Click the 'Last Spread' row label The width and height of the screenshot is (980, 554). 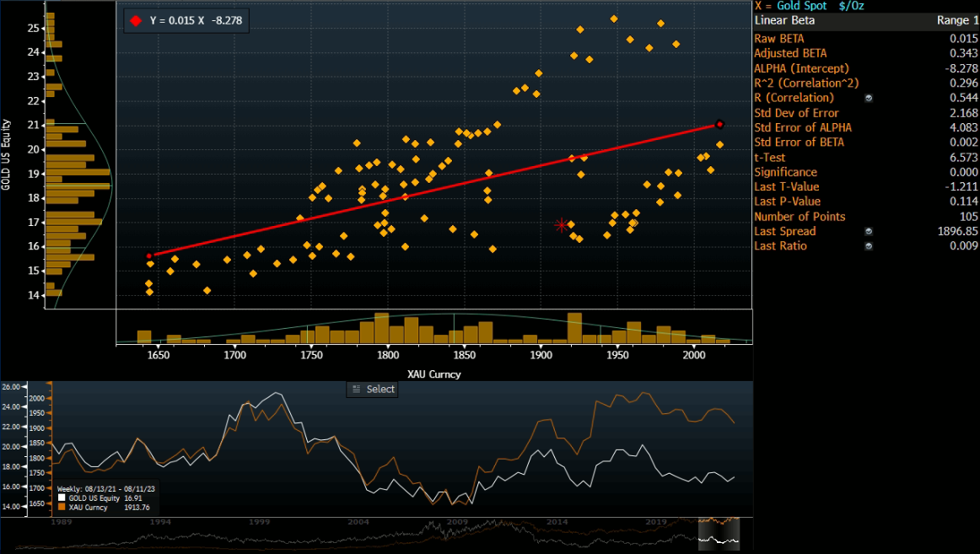coord(785,232)
